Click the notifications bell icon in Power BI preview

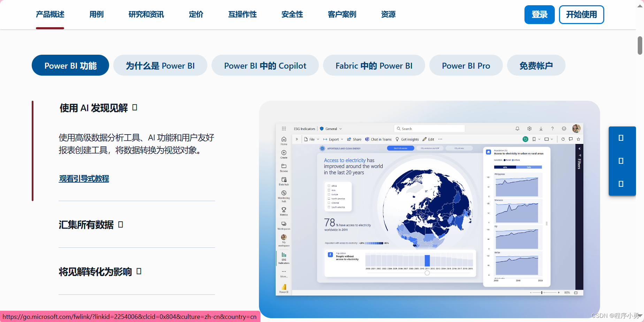(517, 129)
